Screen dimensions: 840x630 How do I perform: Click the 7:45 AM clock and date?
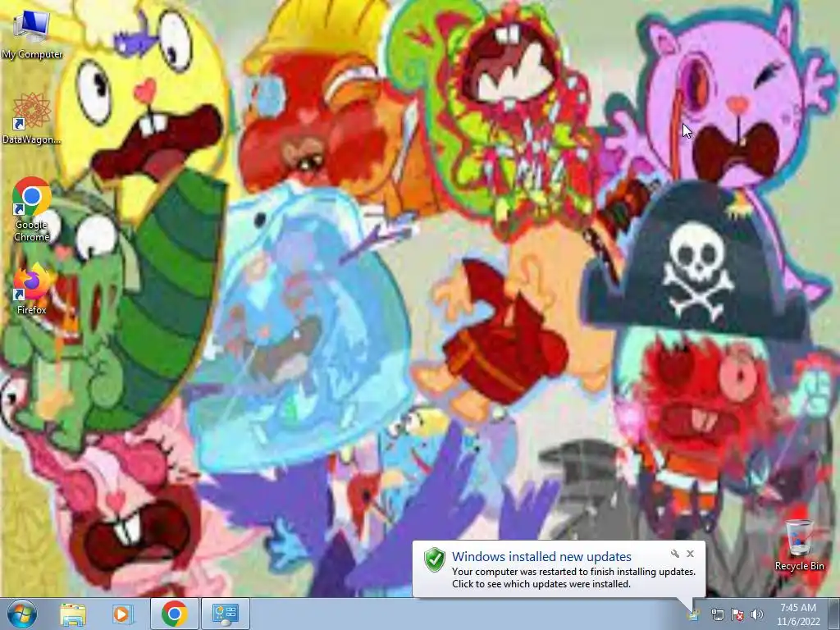click(x=798, y=614)
